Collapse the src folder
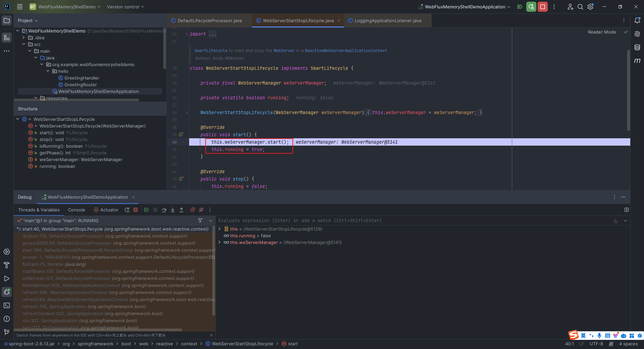Viewport: 644px width, 349px height. 24,44
